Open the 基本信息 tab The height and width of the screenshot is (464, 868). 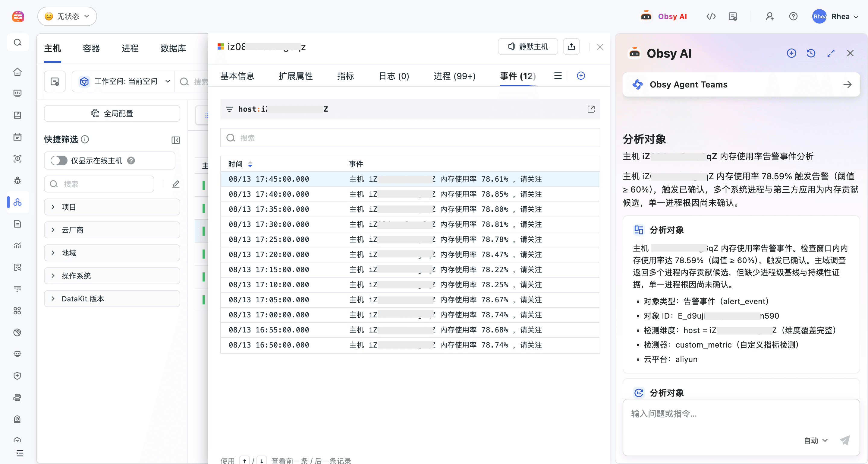pyautogui.click(x=237, y=76)
